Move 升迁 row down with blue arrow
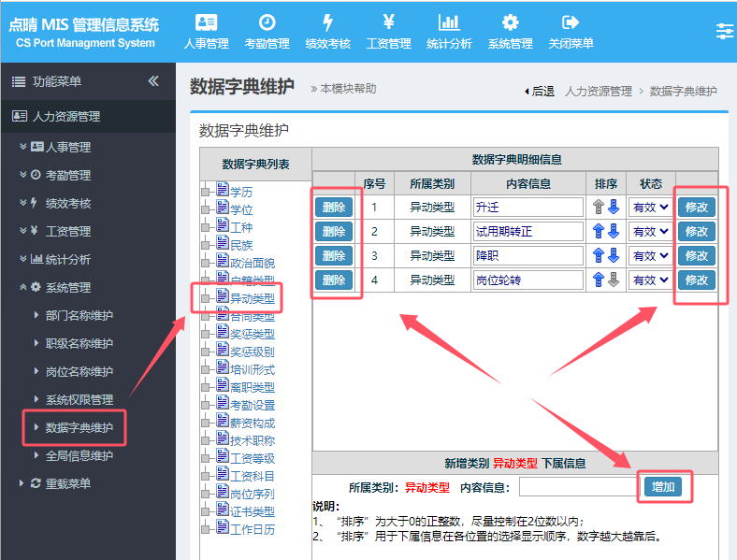Image resolution: width=737 pixels, height=560 pixels. click(x=614, y=207)
